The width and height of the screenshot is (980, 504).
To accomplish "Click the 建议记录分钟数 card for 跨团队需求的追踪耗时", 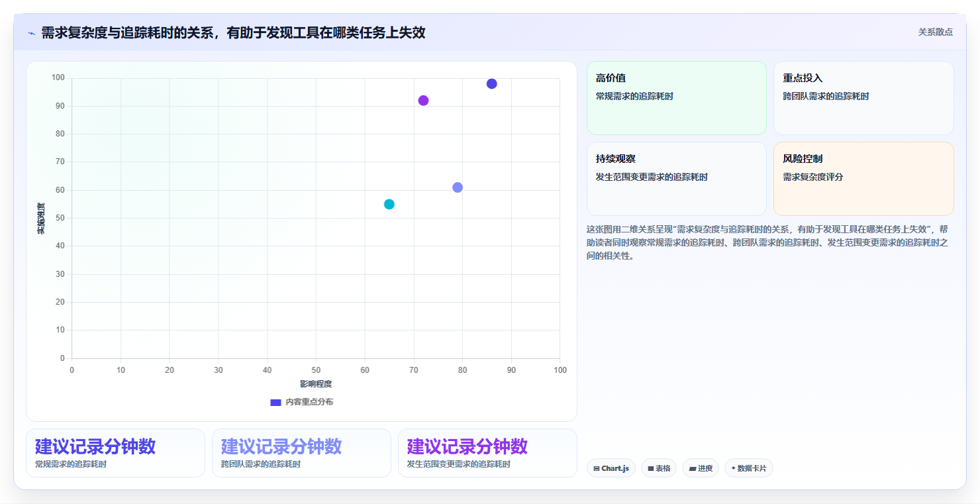I will coord(301,453).
